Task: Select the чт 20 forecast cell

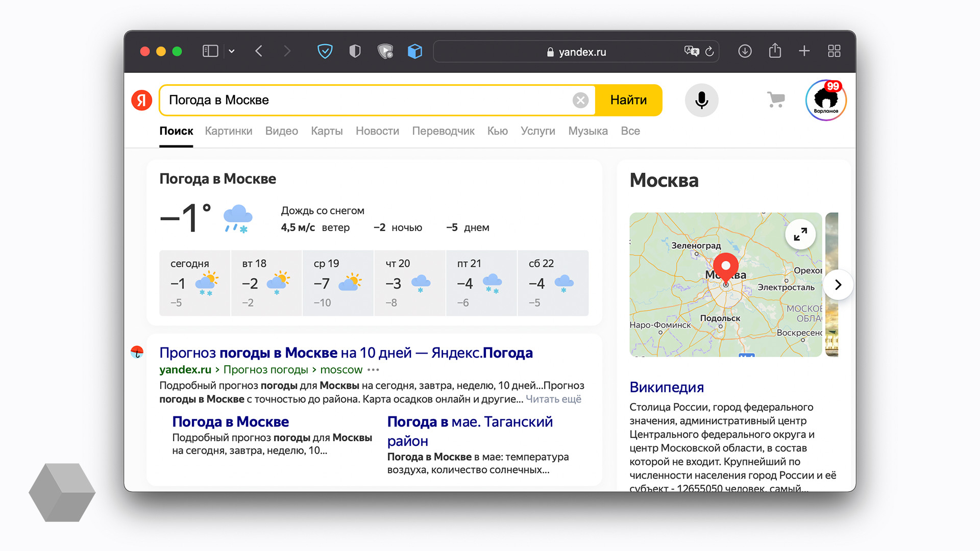Action: pyautogui.click(x=410, y=283)
